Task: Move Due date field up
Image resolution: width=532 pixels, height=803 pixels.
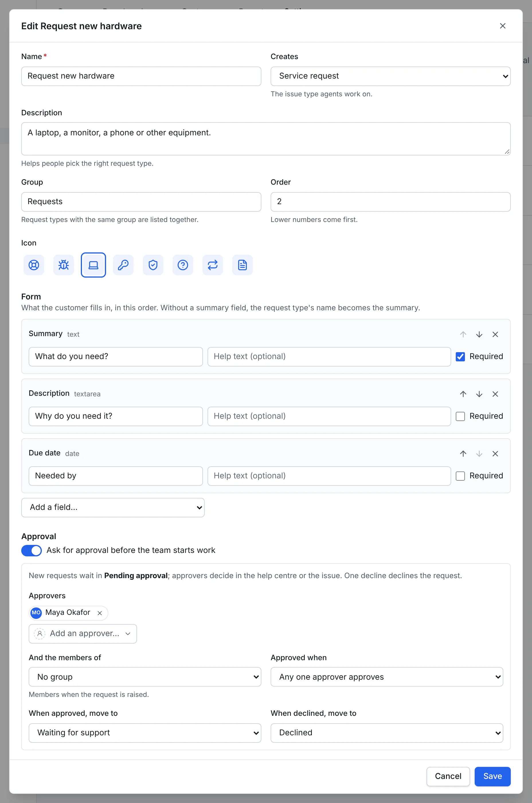Action: [x=463, y=454]
